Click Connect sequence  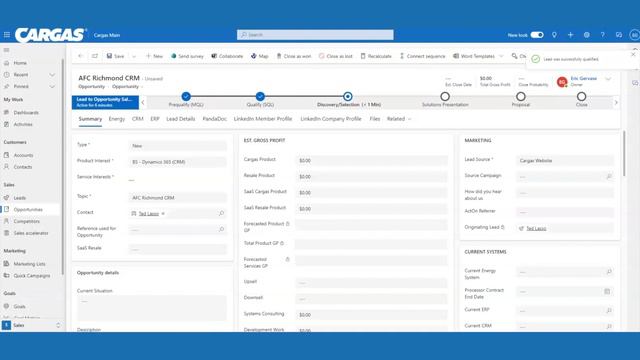pyautogui.click(x=422, y=56)
